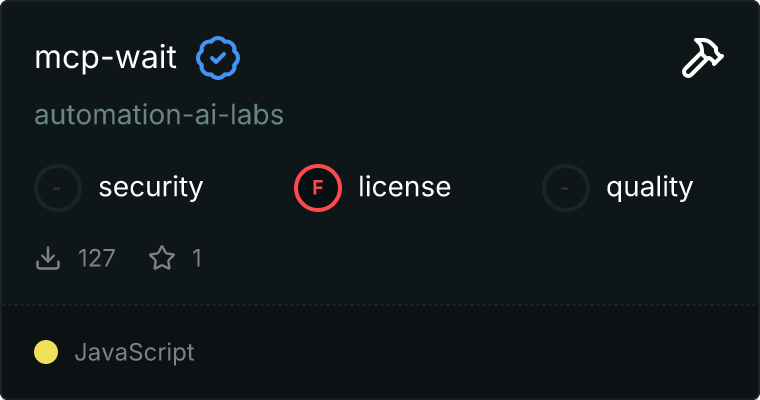Click the security label text
The image size is (760, 400).
(x=151, y=187)
